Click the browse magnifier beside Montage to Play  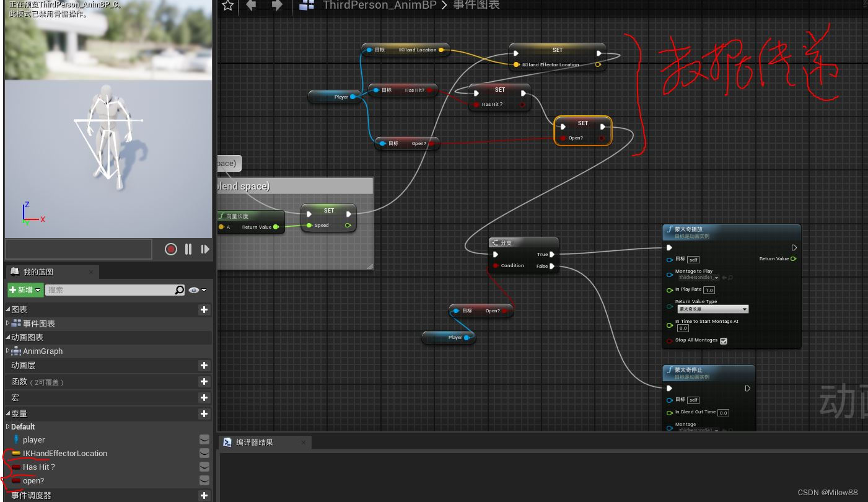point(731,278)
